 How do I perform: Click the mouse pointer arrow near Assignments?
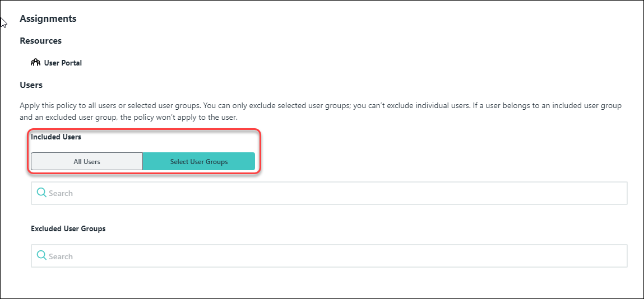(3, 22)
